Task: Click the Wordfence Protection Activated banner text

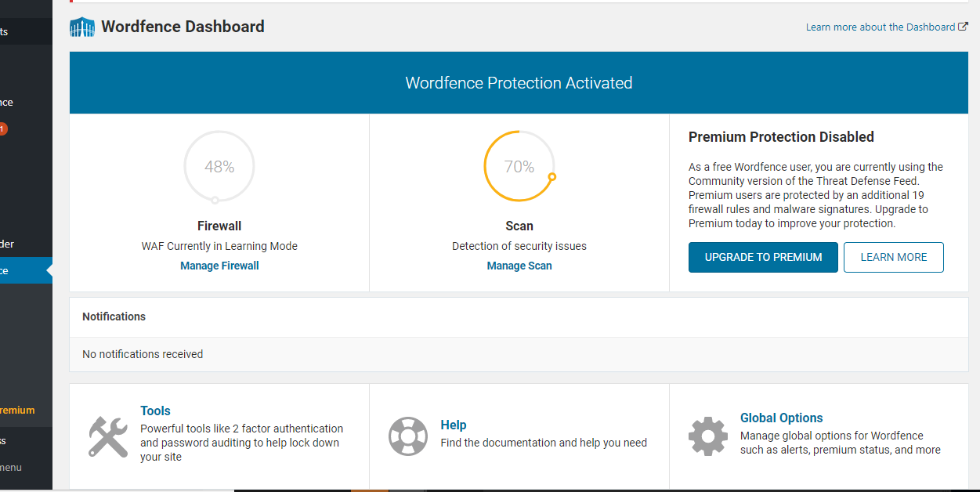Action: click(519, 83)
